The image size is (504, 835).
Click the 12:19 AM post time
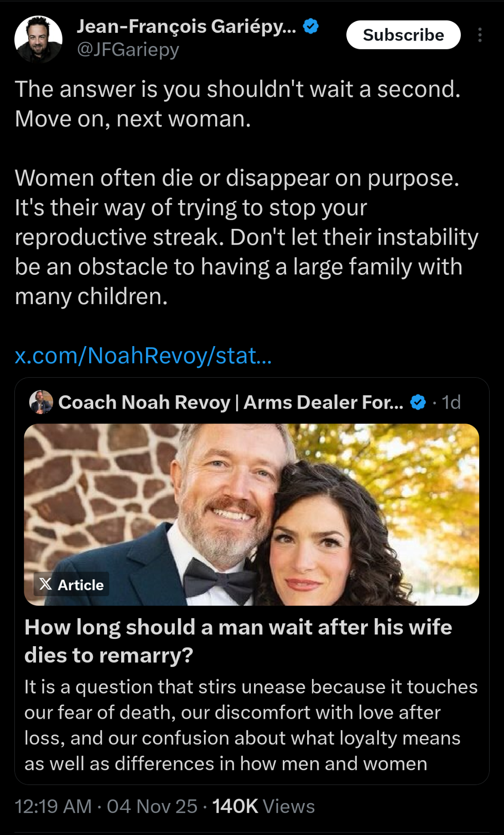click(x=53, y=806)
